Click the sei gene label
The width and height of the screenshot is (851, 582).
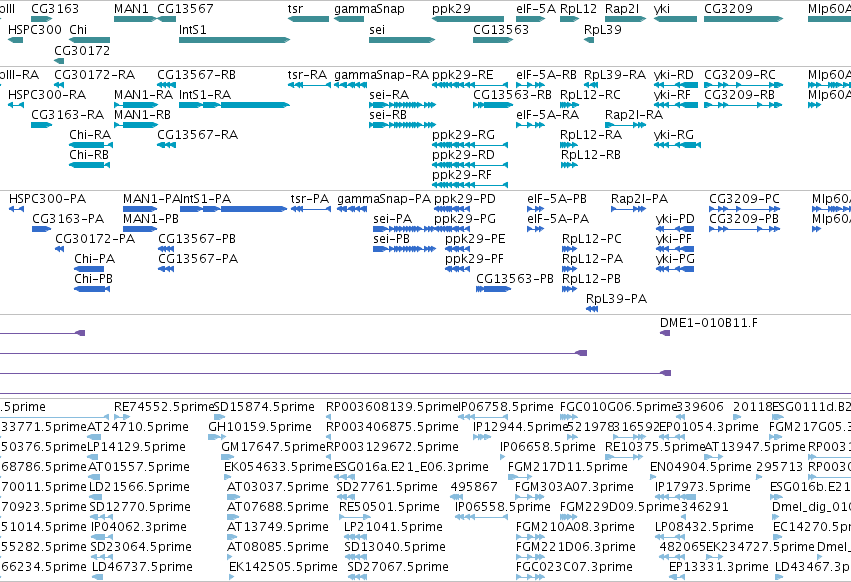tap(377, 29)
